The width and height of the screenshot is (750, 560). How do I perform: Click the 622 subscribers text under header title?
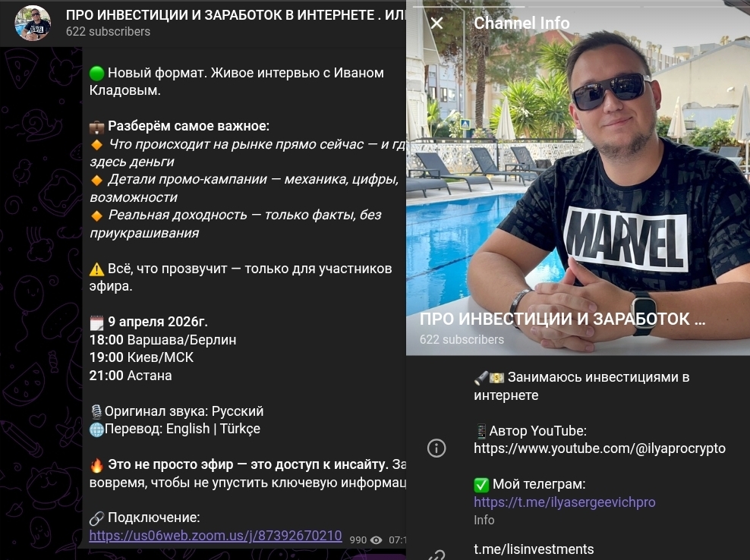click(108, 32)
